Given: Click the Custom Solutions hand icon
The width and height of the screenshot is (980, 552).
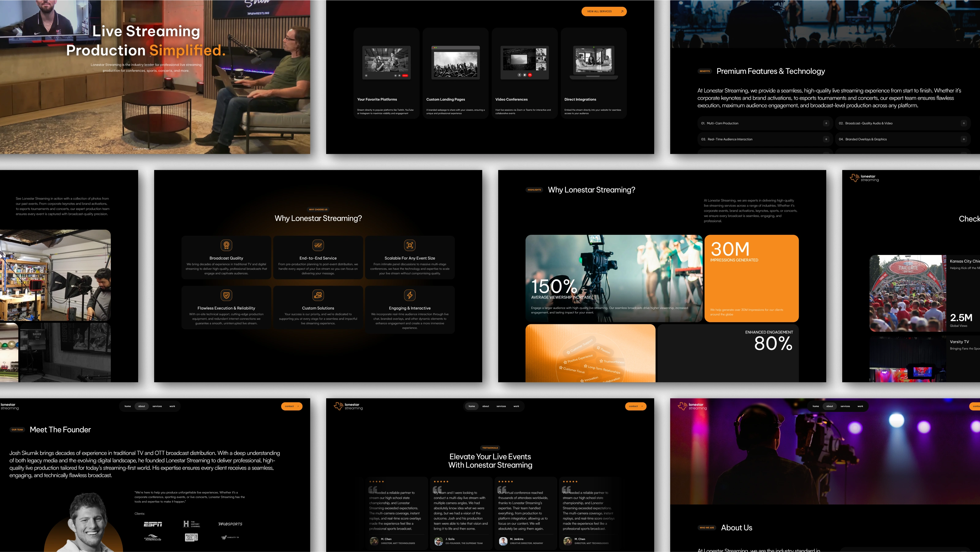Looking at the screenshot, I should coord(318,295).
